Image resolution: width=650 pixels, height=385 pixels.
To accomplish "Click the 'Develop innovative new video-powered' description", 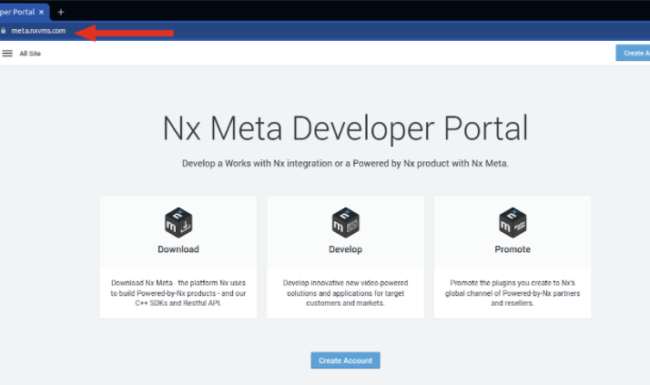I will (x=345, y=293).
